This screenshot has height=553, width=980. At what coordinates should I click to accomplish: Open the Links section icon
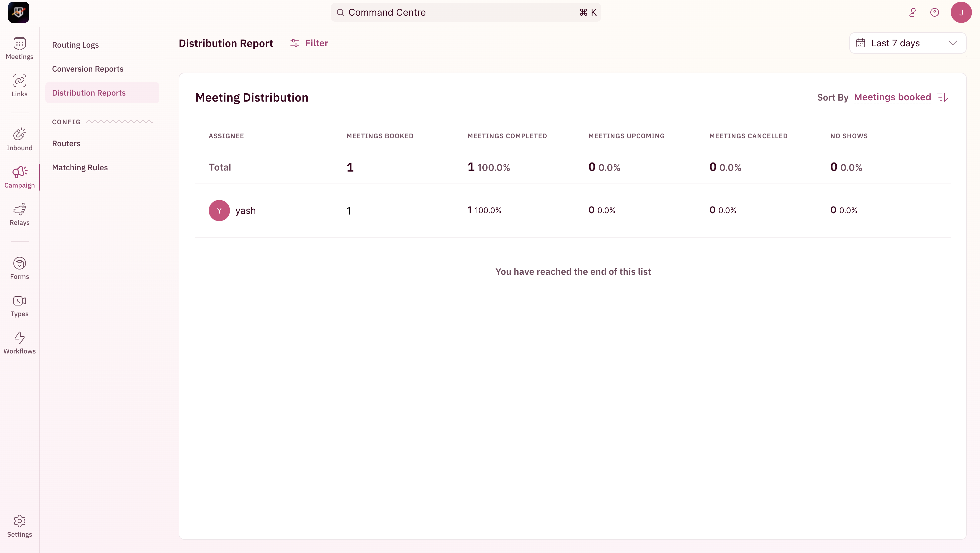(19, 81)
